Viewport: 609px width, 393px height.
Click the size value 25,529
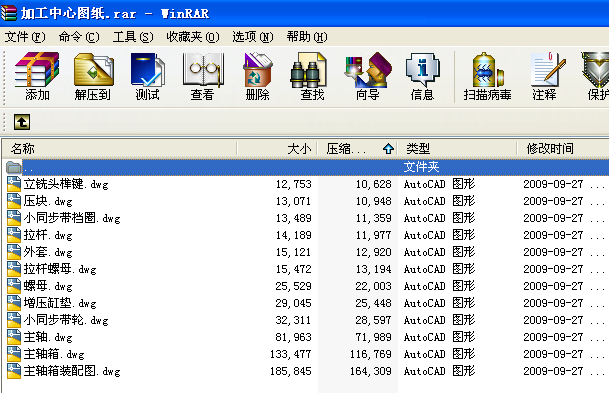click(x=294, y=287)
